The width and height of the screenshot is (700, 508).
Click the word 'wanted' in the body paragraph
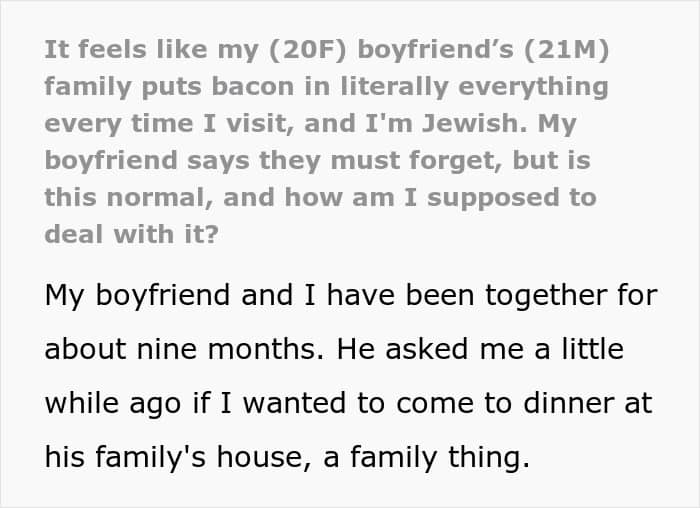pos(294,403)
